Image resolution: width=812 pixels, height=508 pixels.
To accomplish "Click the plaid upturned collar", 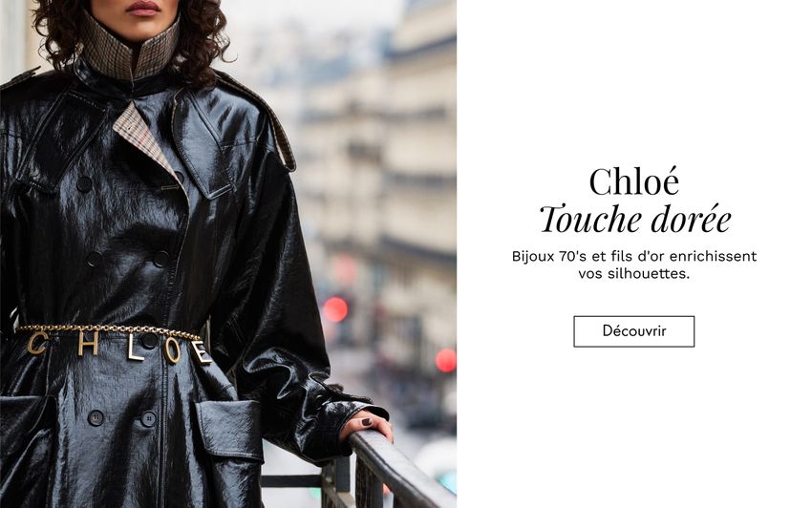I will pos(131,47).
